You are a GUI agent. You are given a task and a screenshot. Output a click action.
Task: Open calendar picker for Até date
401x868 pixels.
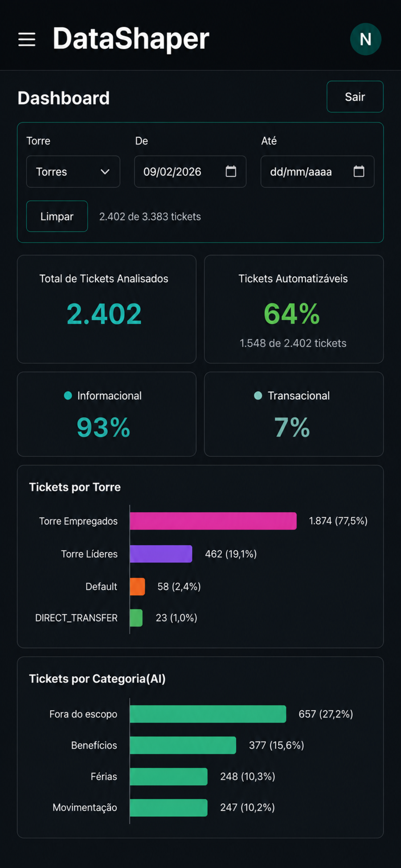359,171
